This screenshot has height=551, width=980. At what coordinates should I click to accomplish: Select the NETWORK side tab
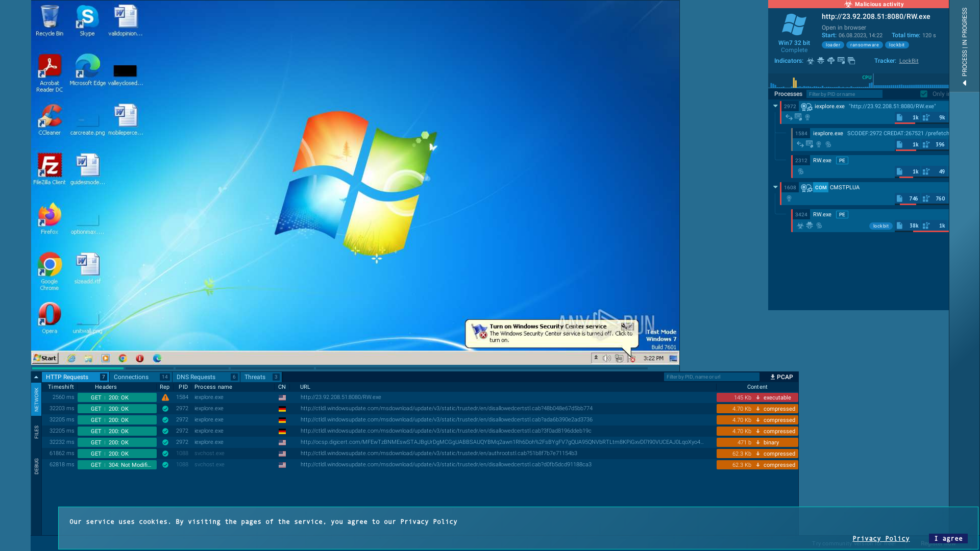coord(36,399)
